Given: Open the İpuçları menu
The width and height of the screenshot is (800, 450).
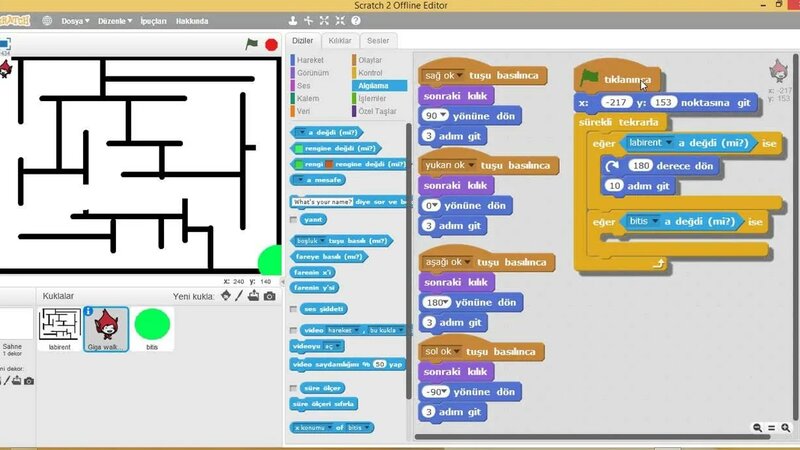Looking at the screenshot, I should pyautogui.click(x=154, y=21).
